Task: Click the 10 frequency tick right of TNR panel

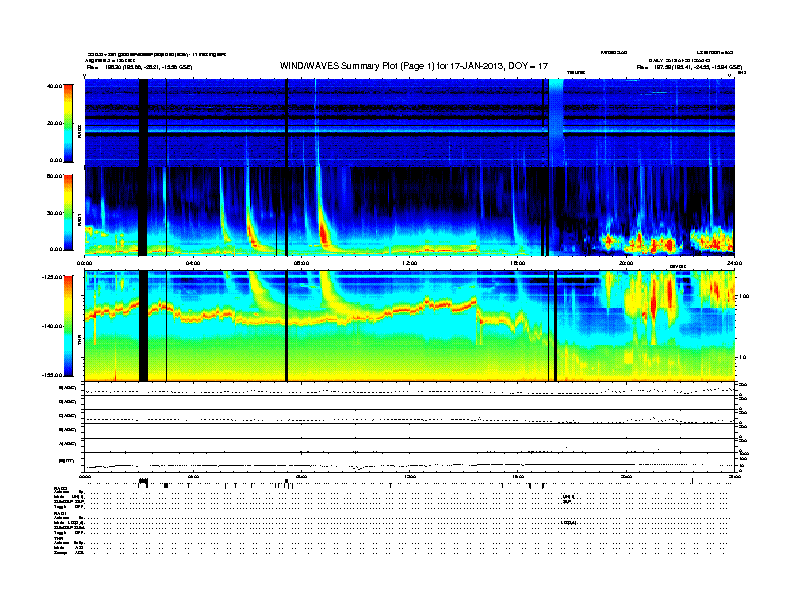Action: pos(742,357)
